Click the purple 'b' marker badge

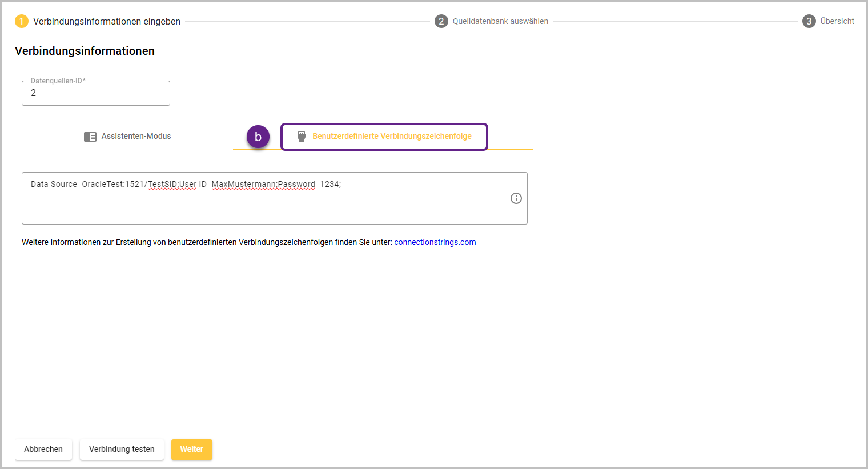click(258, 137)
